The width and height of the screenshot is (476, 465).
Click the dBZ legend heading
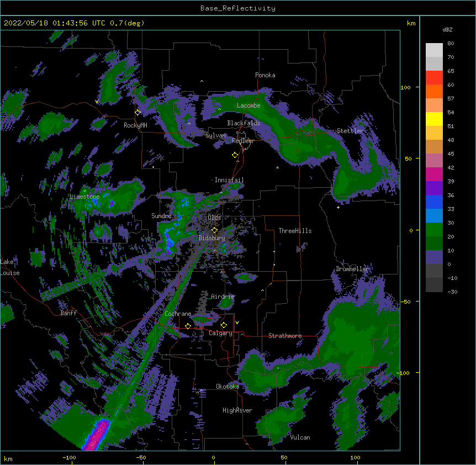click(447, 30)
